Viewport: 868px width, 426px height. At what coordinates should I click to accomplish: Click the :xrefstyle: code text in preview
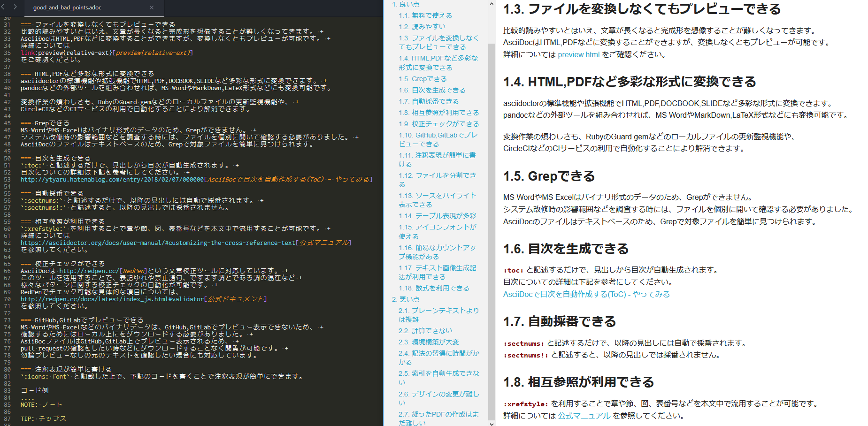[525, 404]
